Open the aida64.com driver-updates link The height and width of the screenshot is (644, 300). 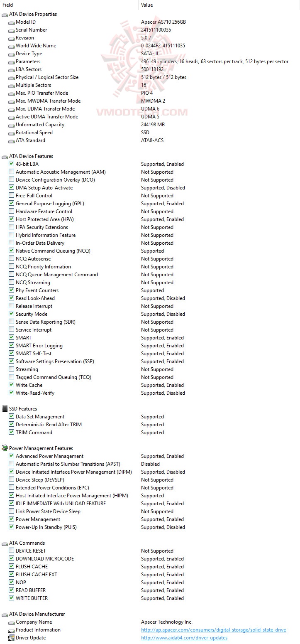click(x=184, y=638)
